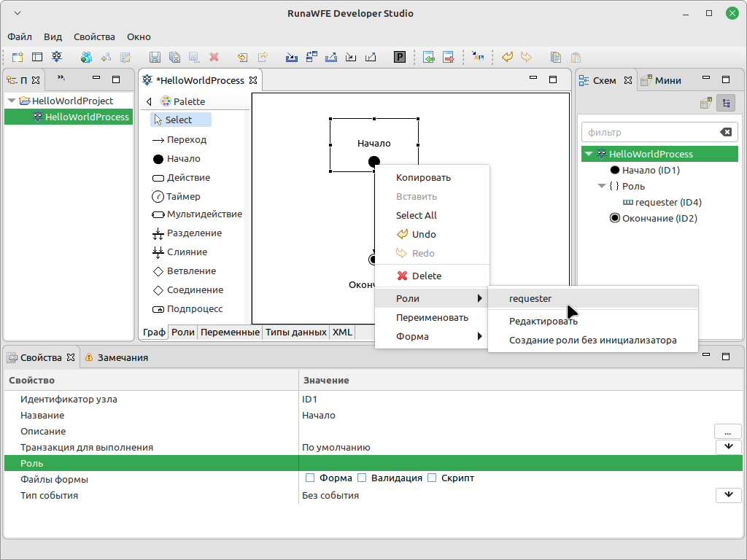The image size is (747, 560).
Task: Tick the Форма checkbox
Action: [x=310, y=478]
